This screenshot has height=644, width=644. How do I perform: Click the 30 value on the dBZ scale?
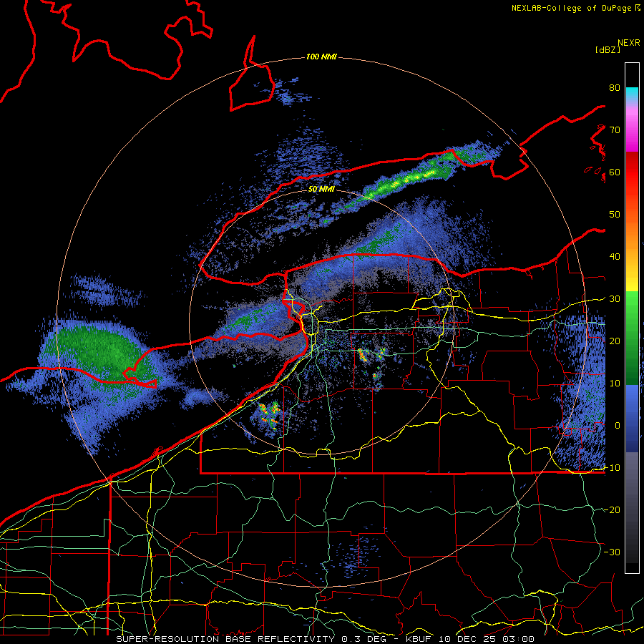click(615, 299)
